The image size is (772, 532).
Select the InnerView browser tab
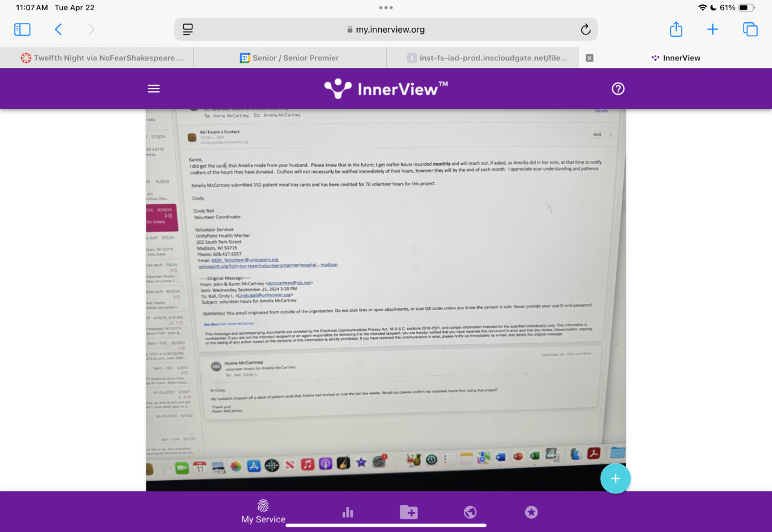click(x=675, y=58)
